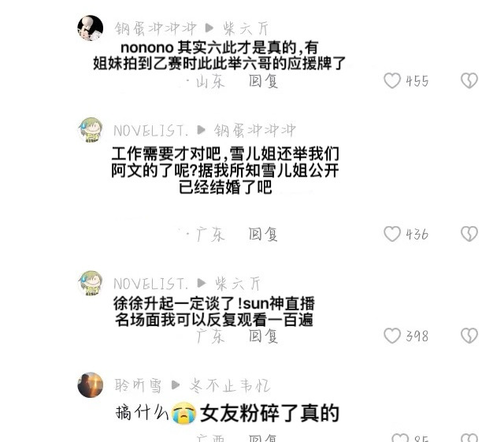The image size is (504, 442).
Task: Reply to the sun神直播 comment
Action: [263, 336]
